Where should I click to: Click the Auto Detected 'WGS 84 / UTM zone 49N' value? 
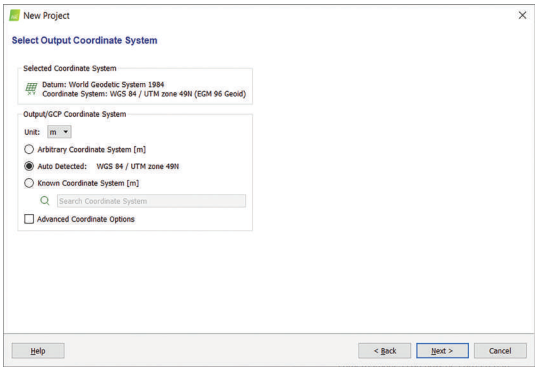[138, 166]
